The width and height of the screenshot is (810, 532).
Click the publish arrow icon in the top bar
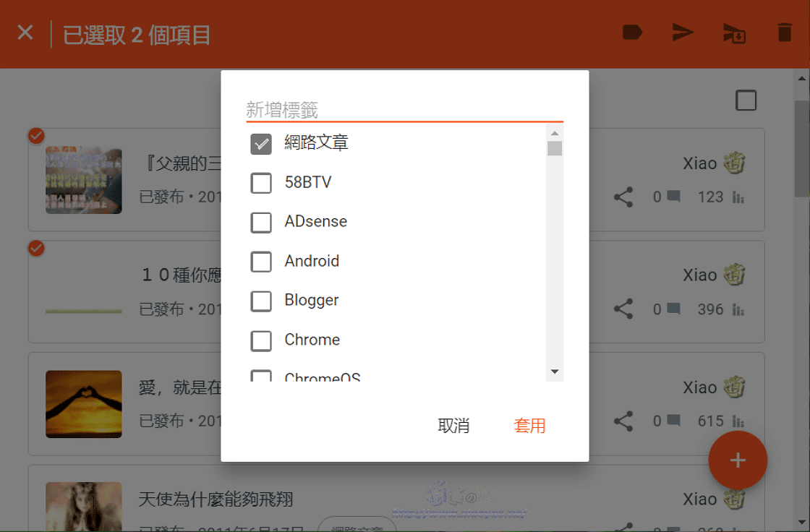pyautogui.click(x=683, y=33)
